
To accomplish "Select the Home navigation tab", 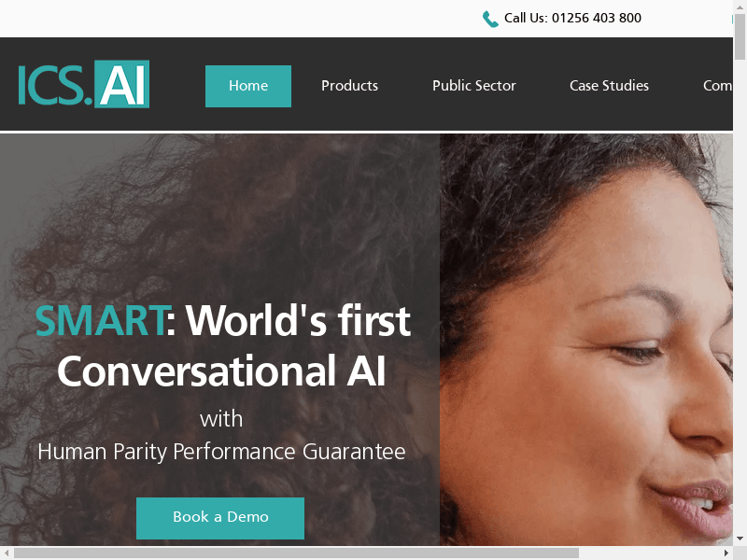I will pos(248,86).
